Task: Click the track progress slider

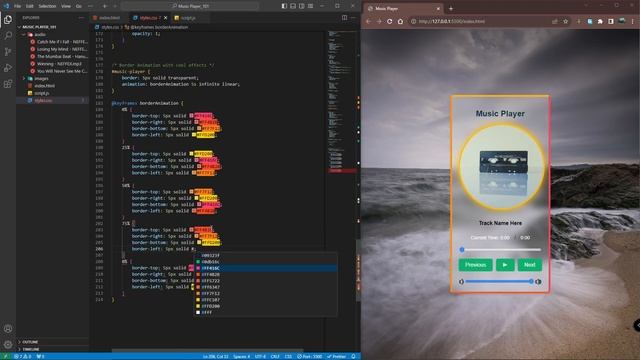Action: point(501,249)
